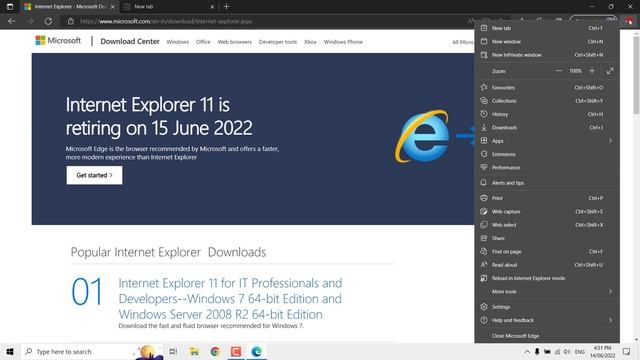
Task: Select the New tab menu entry
Action: (x=547, y=28)
